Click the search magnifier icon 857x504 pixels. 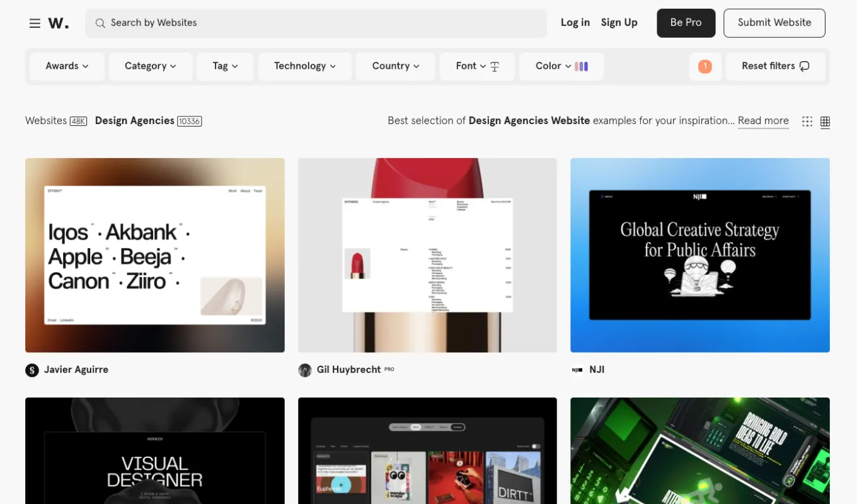[100, 23]
